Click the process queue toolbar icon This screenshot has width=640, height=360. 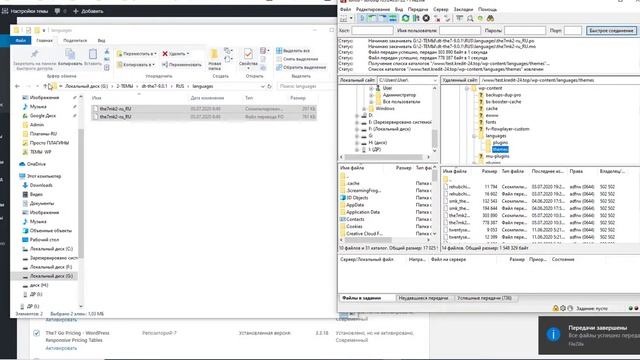click(416, 18)
